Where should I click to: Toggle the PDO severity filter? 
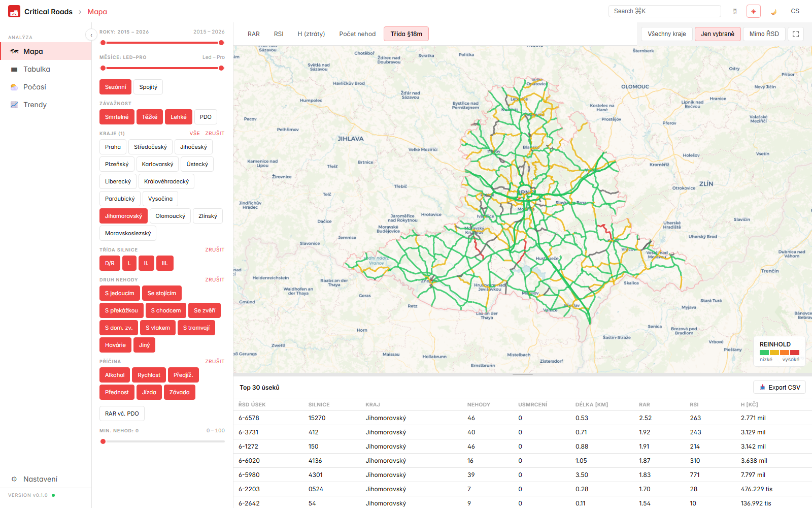coord(206,117)
